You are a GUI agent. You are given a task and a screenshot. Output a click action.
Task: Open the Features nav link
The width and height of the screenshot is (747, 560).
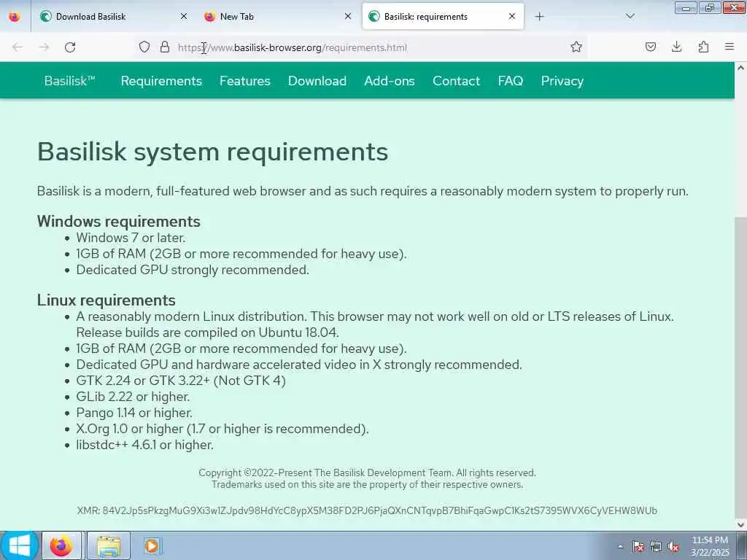click(x=245, y=81)
